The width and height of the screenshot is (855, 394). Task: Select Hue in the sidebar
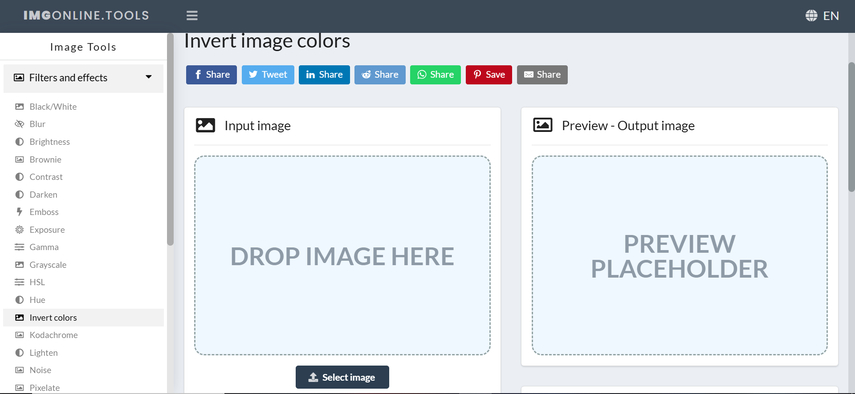coord(37,300)
